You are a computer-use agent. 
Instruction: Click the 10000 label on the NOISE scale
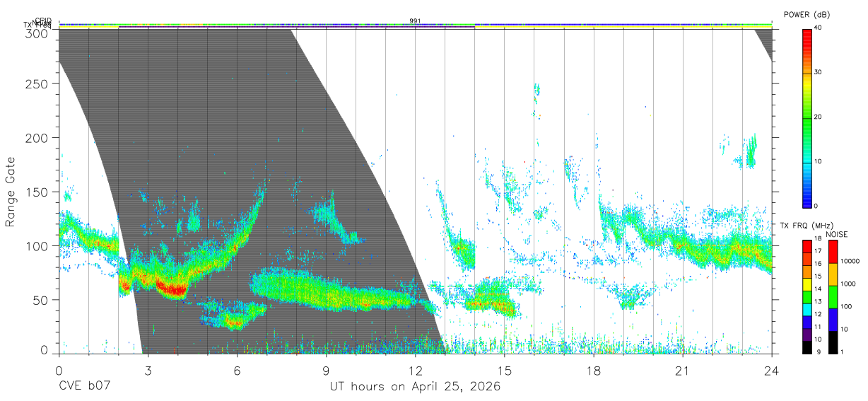[x=849, y=262]
